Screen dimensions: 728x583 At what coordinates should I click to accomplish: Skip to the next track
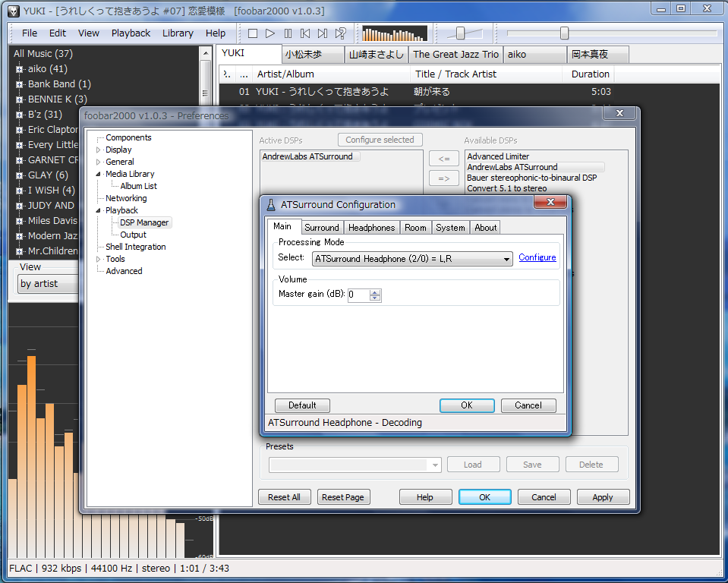coord(323,33)
